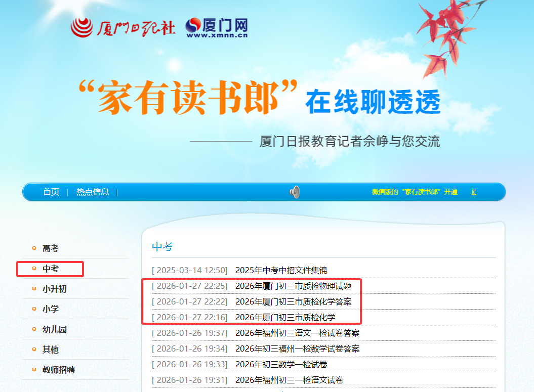The image size is (534, 392).
Task: Click the 在线聊透透 banner text
Action: (x=373, y=102)
